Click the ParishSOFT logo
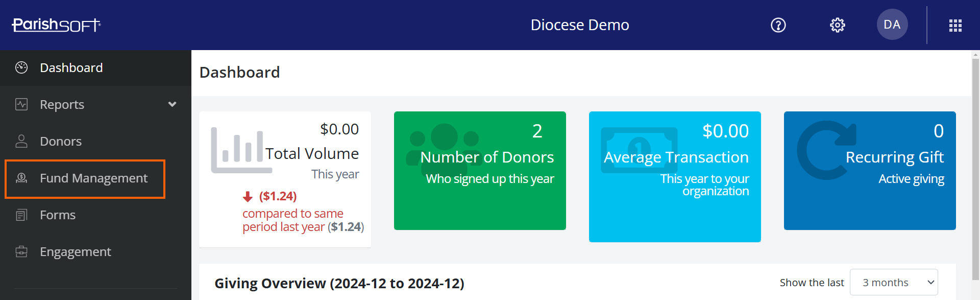The image size is (980, 300). click(56, 25)
